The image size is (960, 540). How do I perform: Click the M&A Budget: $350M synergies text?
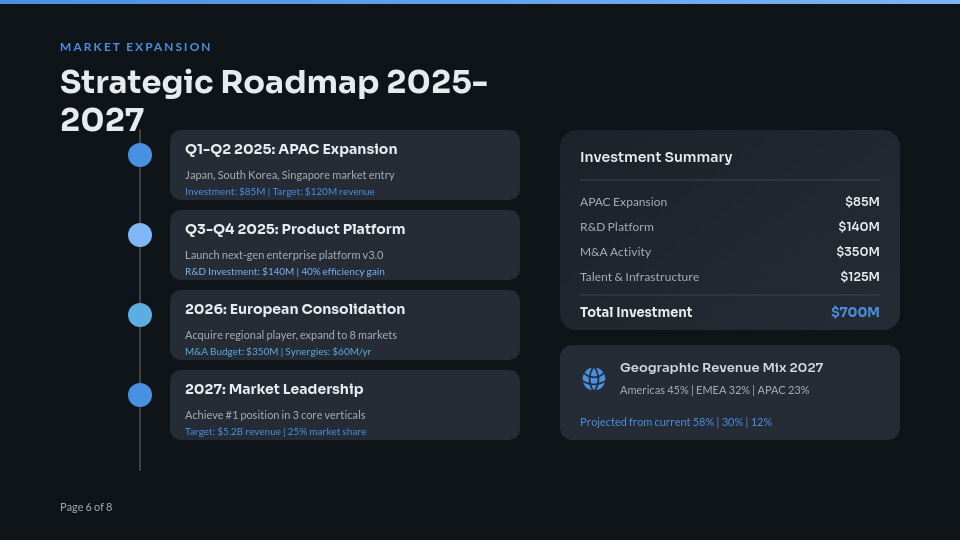[278, 351]
